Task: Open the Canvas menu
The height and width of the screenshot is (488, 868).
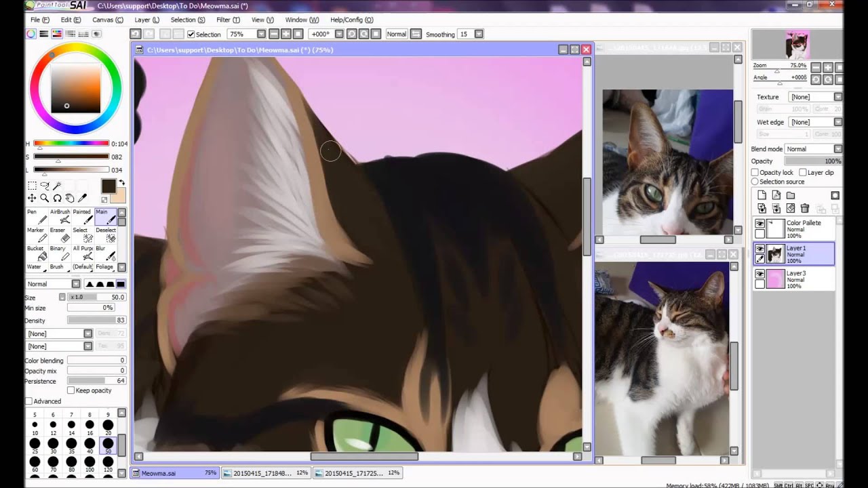Action: [x=108, y=20]
